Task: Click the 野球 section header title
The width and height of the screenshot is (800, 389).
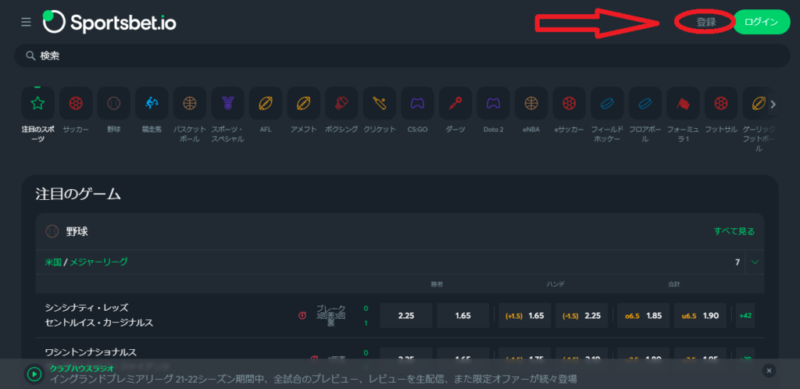Action: click(x=77, y=231)
